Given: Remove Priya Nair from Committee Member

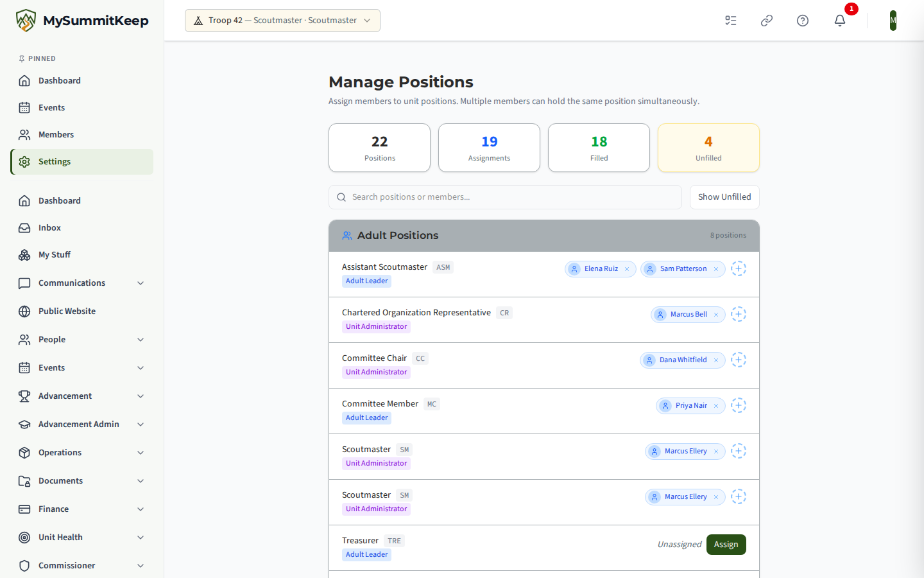Looking at the screenshot, I should pos(716,406).
